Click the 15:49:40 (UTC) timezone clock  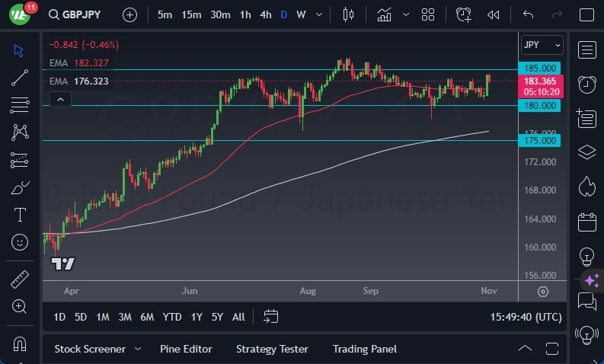click(x=526, y=317)
